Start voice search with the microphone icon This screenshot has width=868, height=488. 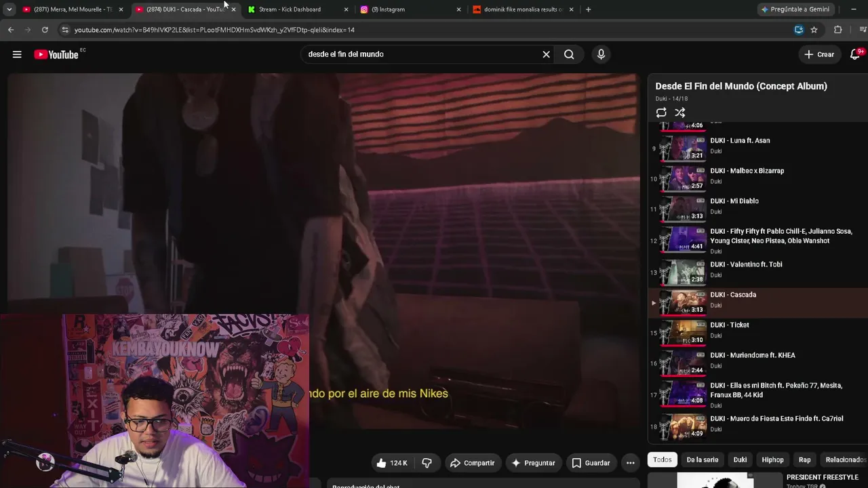601,54
